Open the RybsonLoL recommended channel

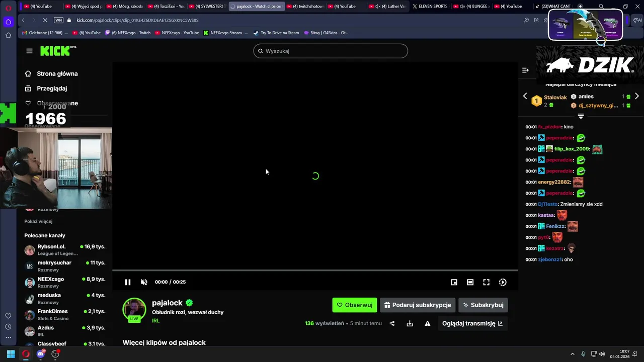[x=65, y=250]
